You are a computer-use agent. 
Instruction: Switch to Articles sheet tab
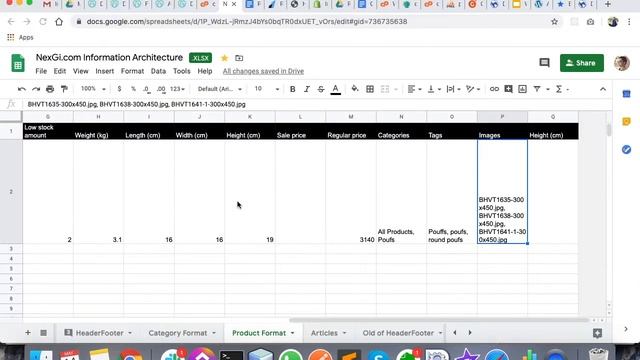(x=324, y=333)
